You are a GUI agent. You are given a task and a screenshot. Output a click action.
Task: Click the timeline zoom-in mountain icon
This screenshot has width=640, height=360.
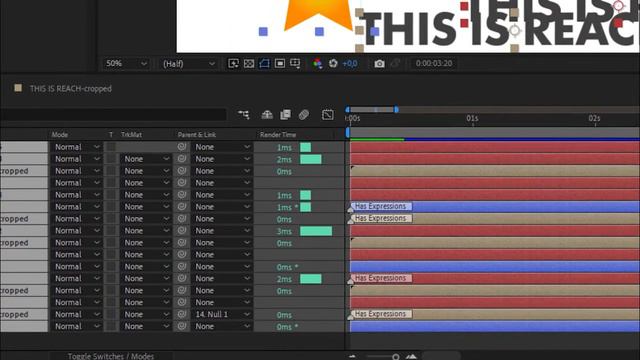(x=411, y=357)
